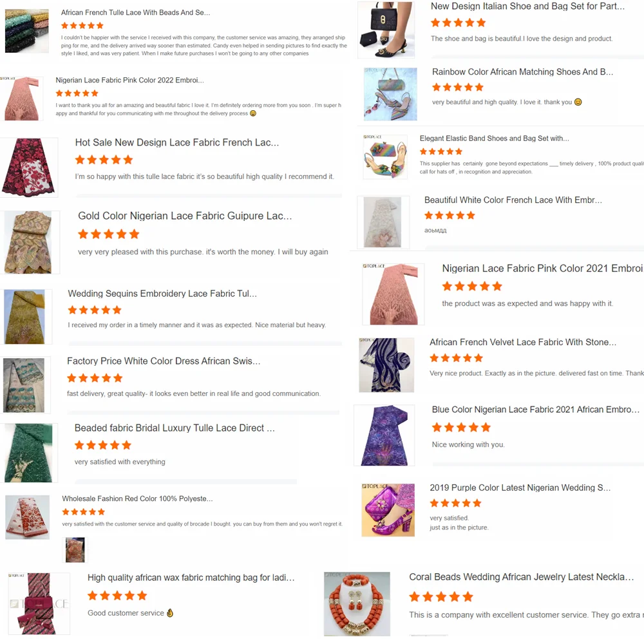Open Rainbow Color African Matching Shoes image
This screenshot has height=644, width=644.
[x=390, y=94]
